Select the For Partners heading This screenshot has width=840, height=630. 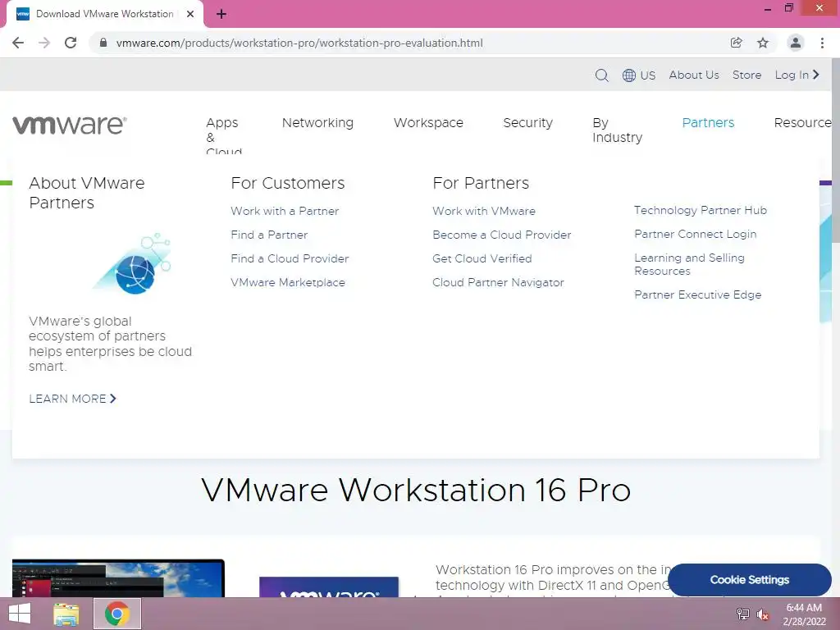(x=481, y=183)
